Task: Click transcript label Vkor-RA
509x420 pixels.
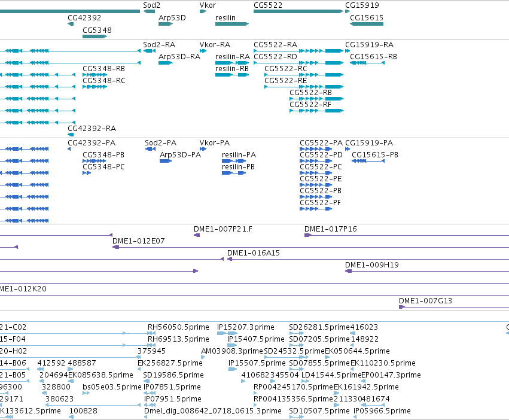Action: (215, 45)
